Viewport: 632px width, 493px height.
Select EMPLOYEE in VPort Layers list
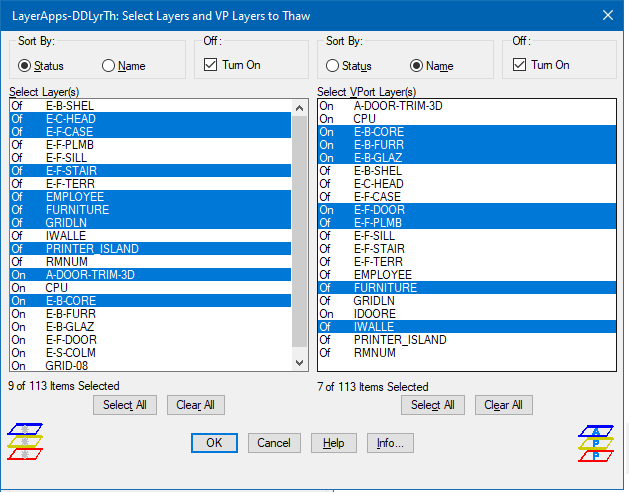tap(467, 275)
